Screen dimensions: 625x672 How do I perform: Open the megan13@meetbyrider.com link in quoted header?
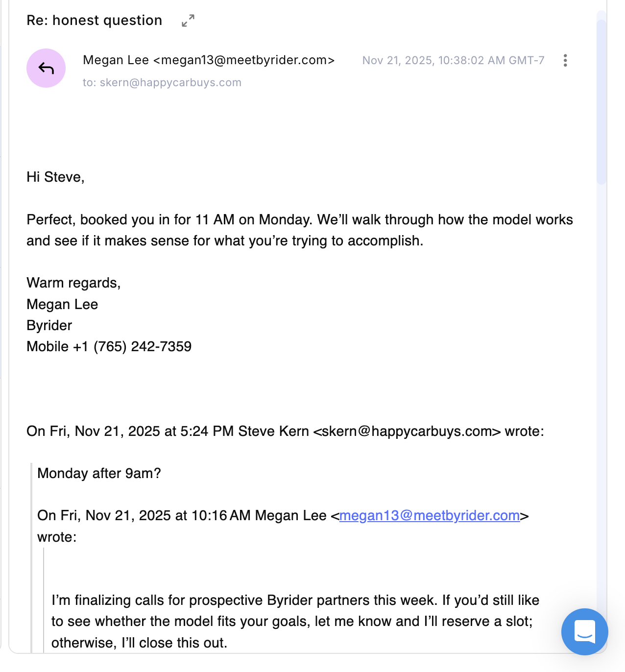pyautogui.click(x=429, y=515)
